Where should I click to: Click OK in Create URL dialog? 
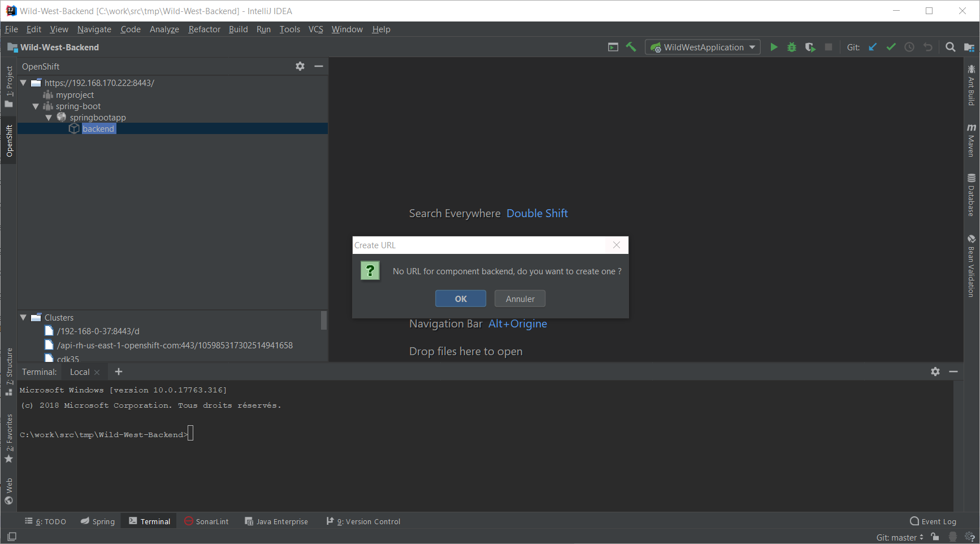(x=461, y=299)
